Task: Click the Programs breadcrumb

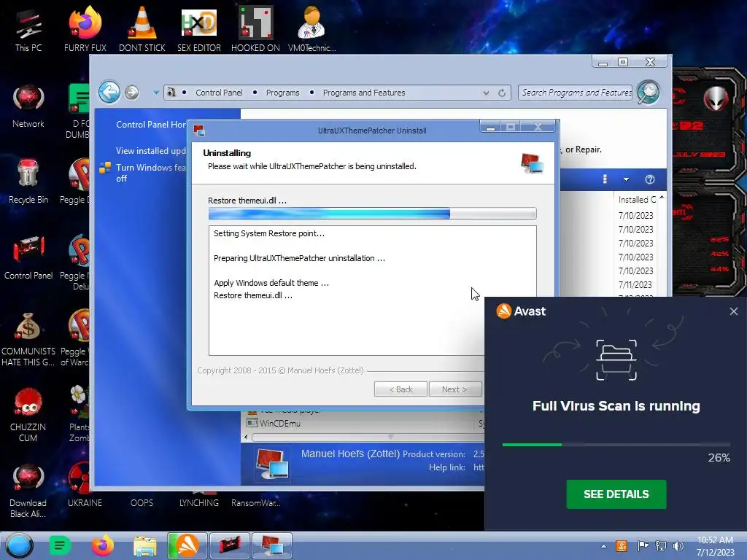Action: (x=282, y=93)
